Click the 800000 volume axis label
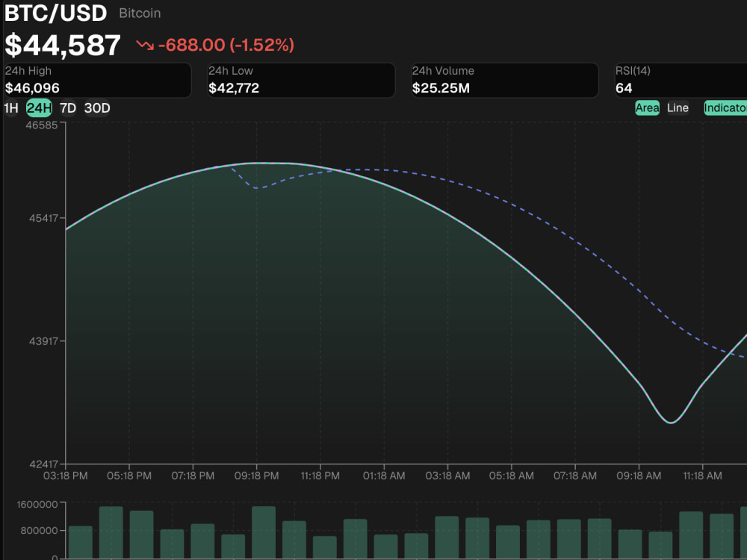Image resolution: width=747 pixels, height=560 pixels. [x=39, y=530]
